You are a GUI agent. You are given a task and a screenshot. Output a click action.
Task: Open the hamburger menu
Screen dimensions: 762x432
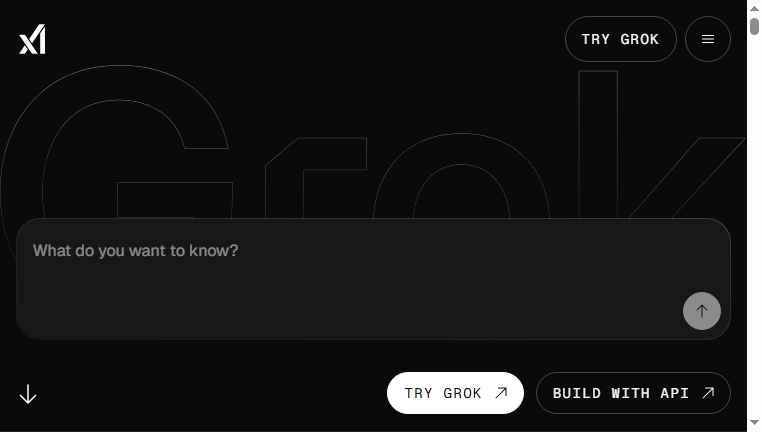708,39
